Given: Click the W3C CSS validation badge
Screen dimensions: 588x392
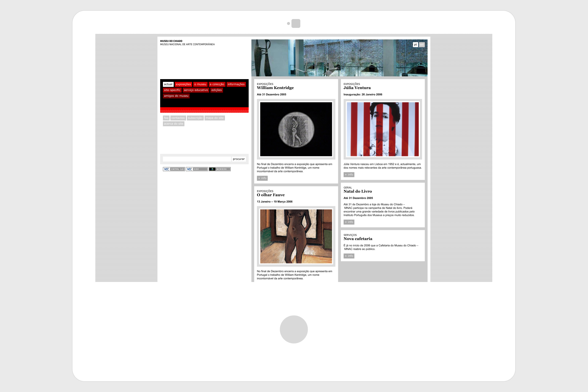Looking at the screenshot, I should [x=197, y=169].
